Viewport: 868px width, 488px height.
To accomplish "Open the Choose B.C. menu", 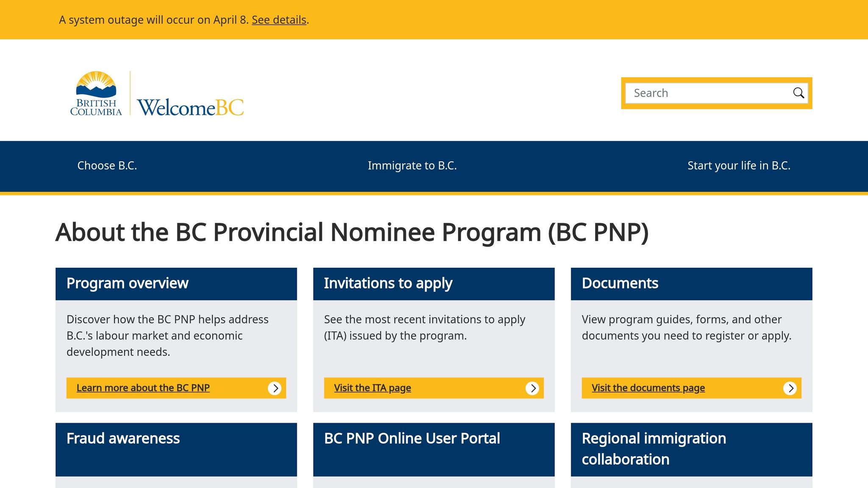I will click(x=107, y=166).
